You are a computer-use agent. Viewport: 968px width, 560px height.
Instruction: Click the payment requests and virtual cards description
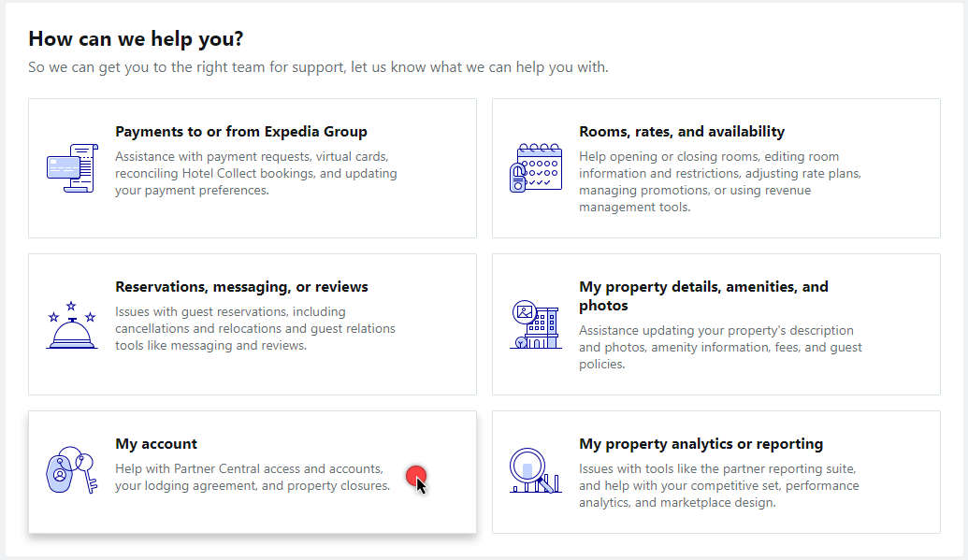pyautogui.click(x=256, y=174)
